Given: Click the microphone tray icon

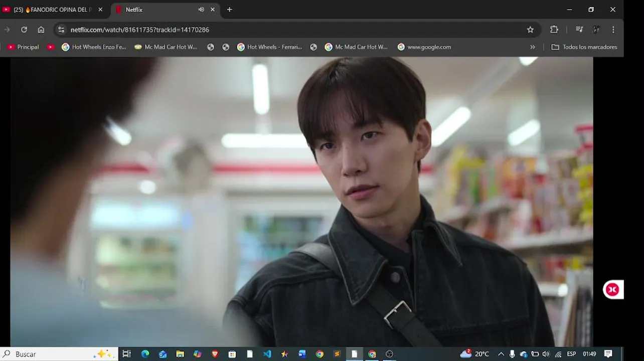Looking at the screenshot, I should [512, 354].
